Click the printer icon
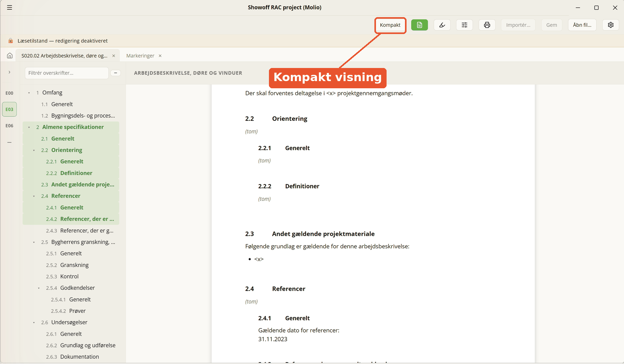The image size is (624, 364). pyautogui.click(x=487, y=25)
